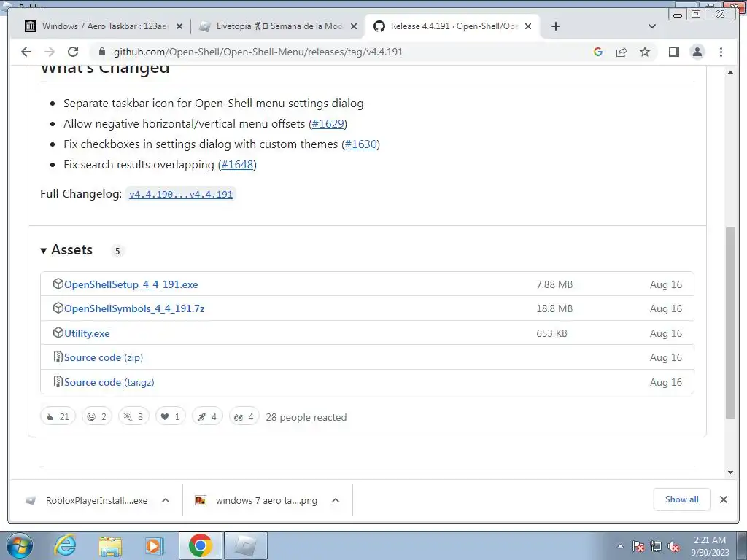The image size is (747, 560).
Task: Click the scrollbar down arrow
Action: click(730, 472)
